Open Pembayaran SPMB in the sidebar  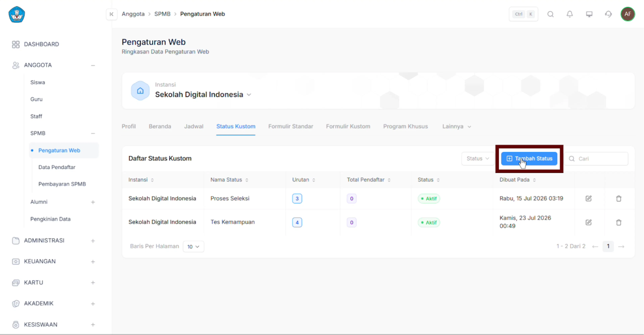pyautogui.click(x=62, y=184)
